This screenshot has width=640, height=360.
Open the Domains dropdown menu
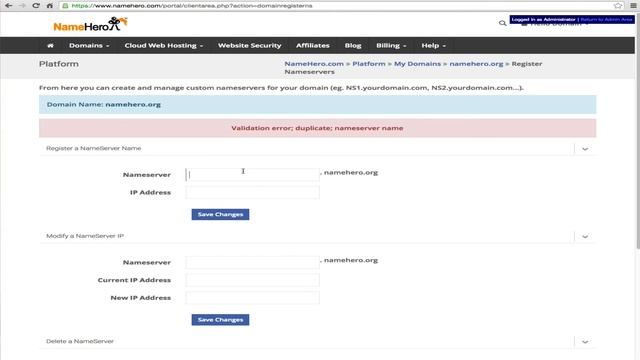tap(89, 46)
